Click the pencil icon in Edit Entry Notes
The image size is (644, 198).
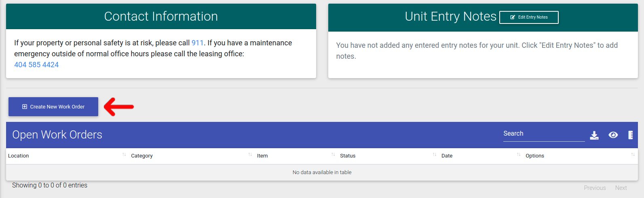[x=513, y=17]
